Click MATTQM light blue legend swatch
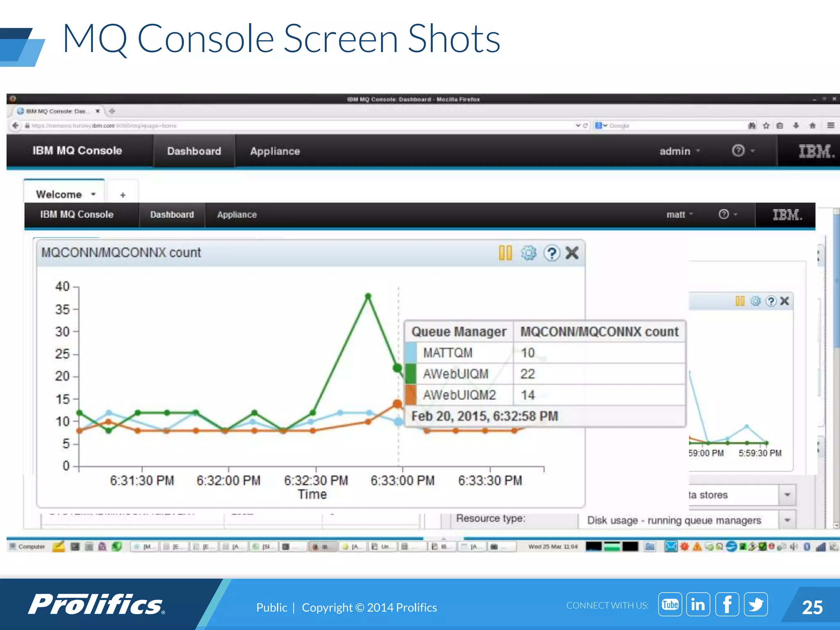 (411, 353)
